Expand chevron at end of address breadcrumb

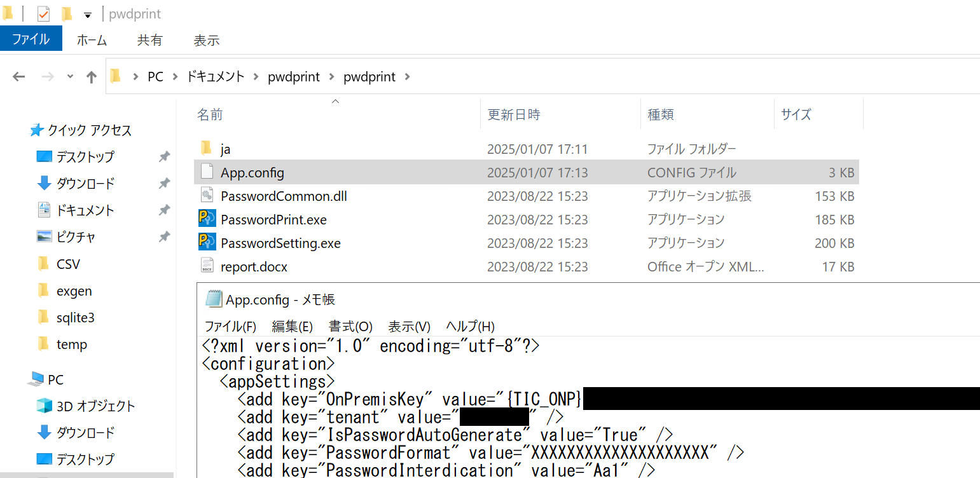[407, 77]
